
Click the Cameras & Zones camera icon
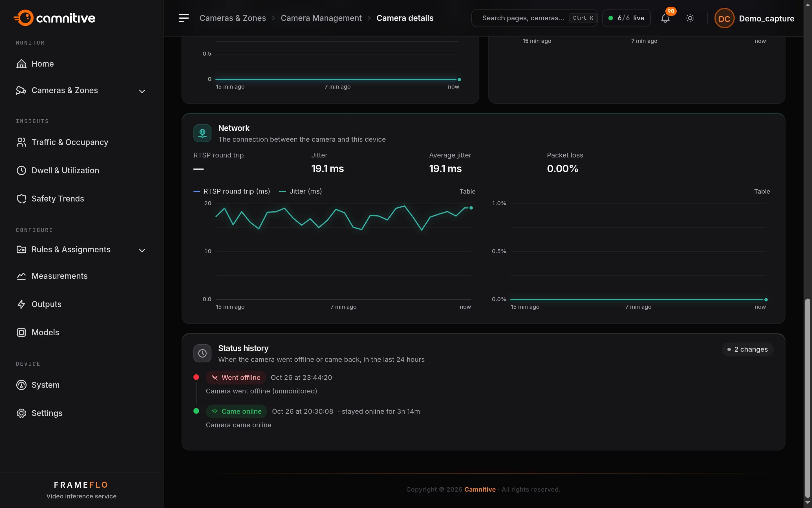[21, 90]
